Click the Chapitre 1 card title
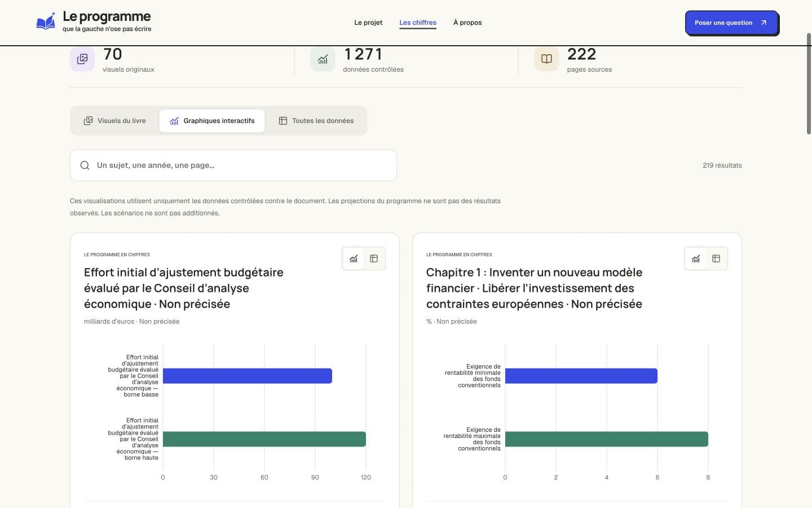Viewport: 812px width, 508px height. click(534, 288)
